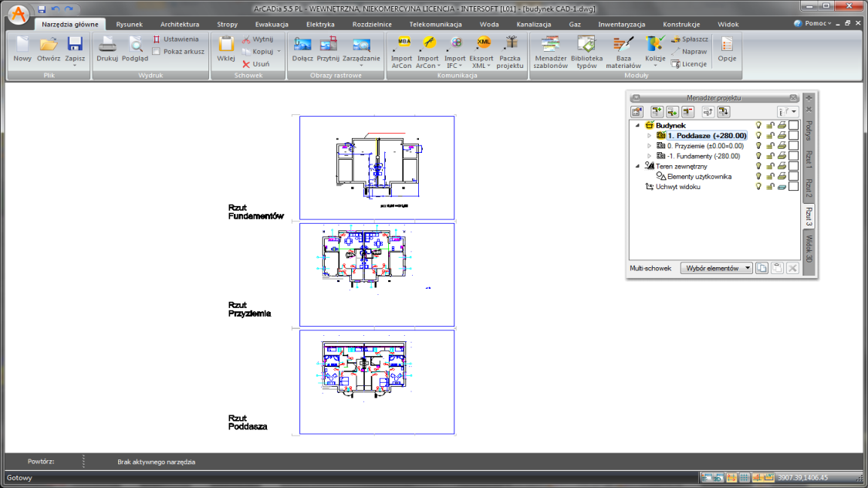Open Baza materiałów

click(623, 53)
